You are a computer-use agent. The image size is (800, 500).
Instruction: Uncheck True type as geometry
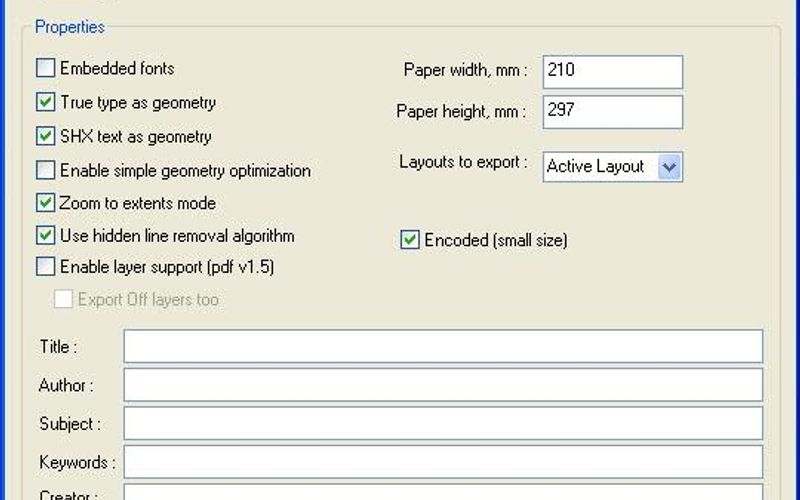[45, 102]
